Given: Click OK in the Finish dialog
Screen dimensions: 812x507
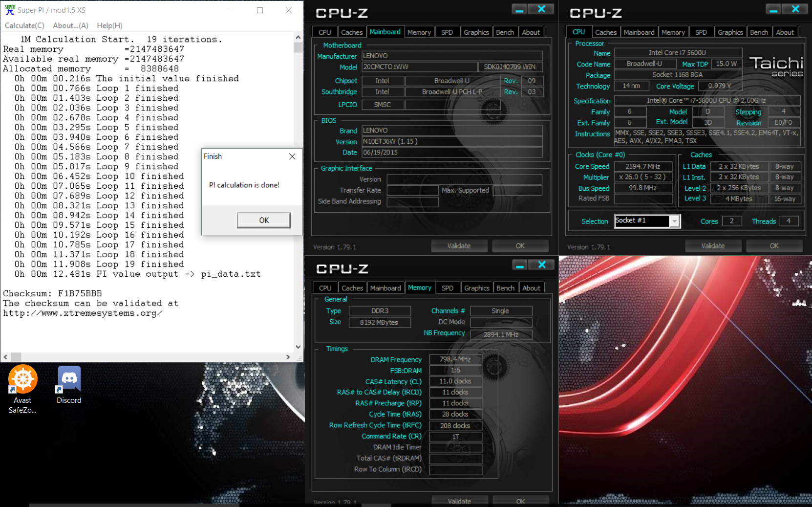Looking at the screenshot, I should (264, 220).
